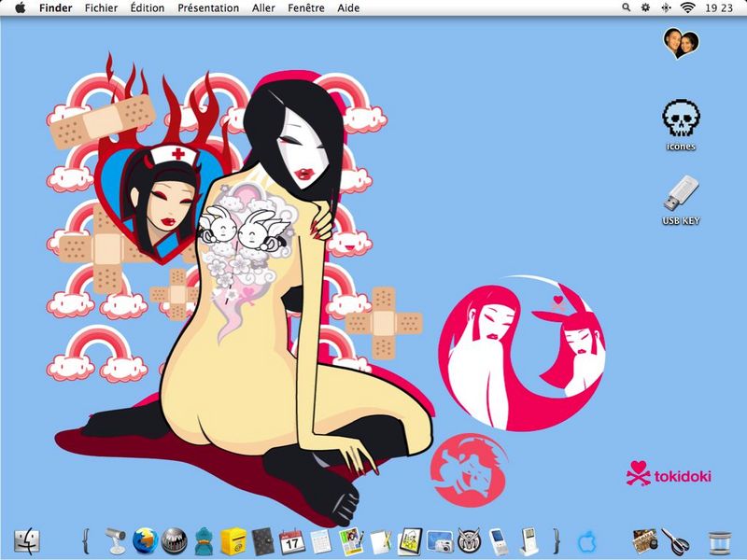Open the white spreadsheet calculator dock icon
Screen dimensions: 747x560
pos(321,541)
